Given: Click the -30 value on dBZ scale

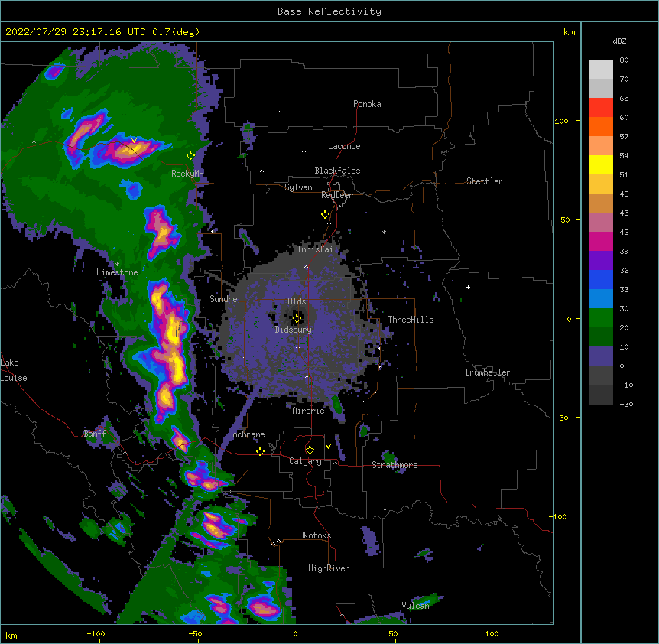Looking at the screenshot, I should [626, 404].
